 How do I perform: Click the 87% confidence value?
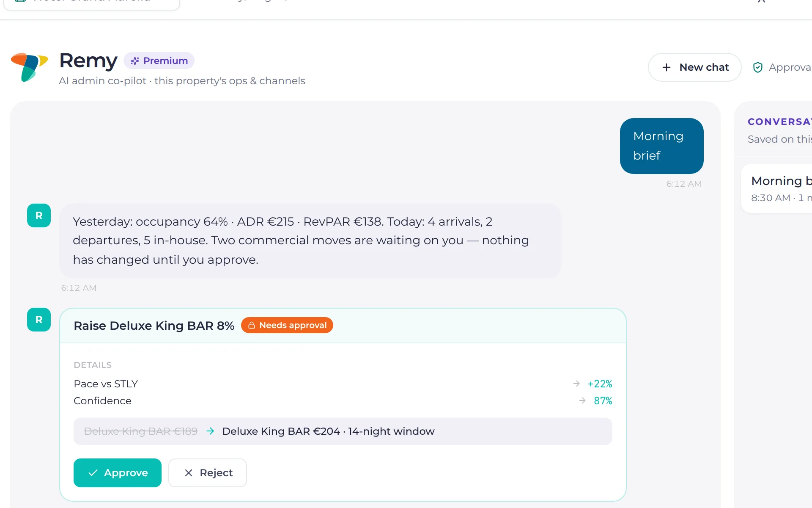coord(603,401)
